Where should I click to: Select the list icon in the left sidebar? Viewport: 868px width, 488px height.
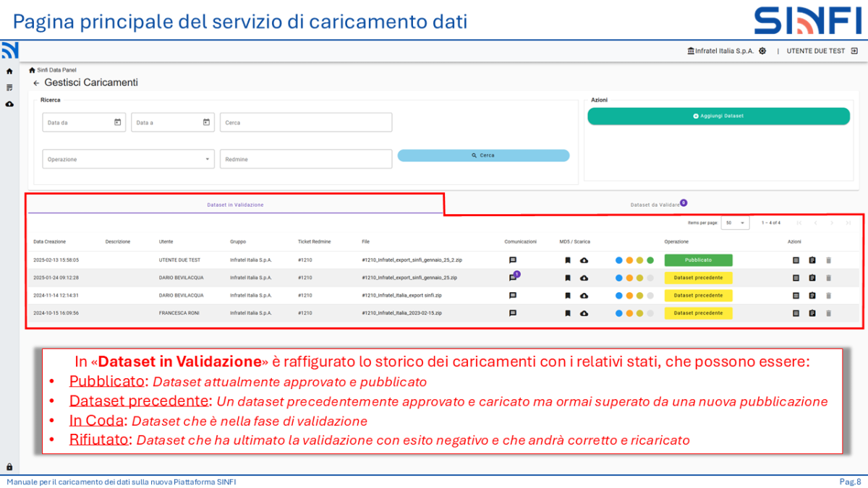9,87
